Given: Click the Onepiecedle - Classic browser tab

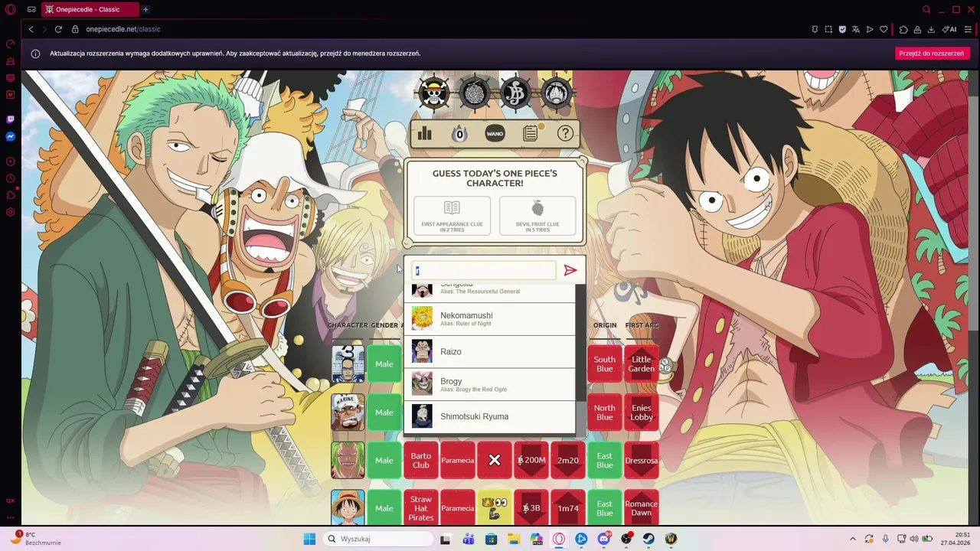Looking at the screenshot, I should click(x=90, y=9).
